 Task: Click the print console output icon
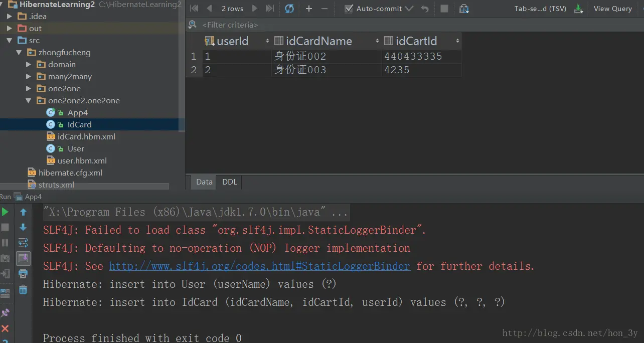(x=23, y=274)
